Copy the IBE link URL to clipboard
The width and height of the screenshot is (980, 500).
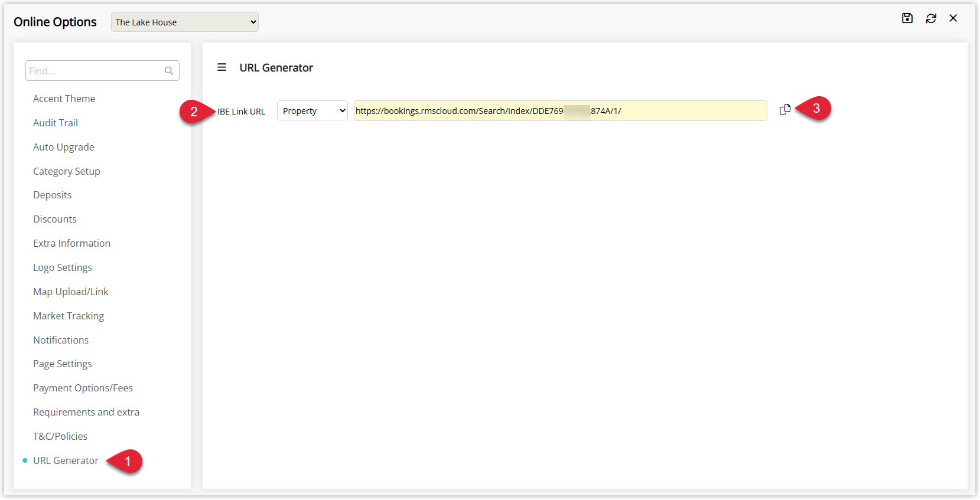pyautogui.click(x=785, y=110)
